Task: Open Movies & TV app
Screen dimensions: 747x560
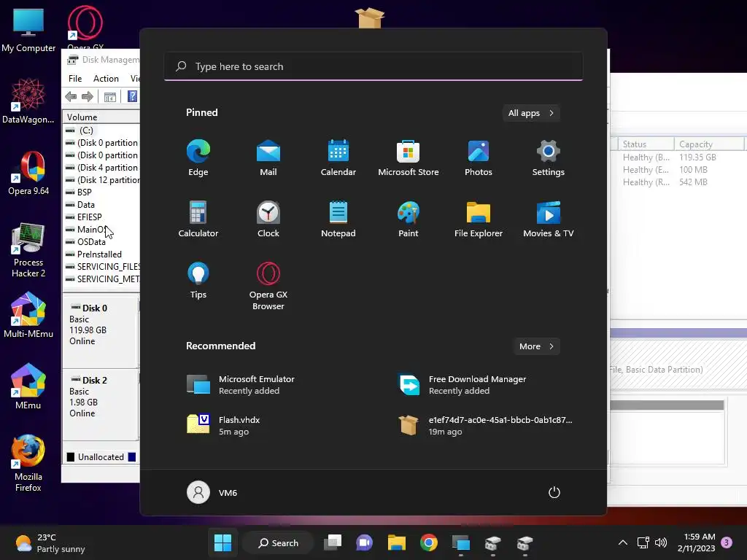Action: tap(549, 219)
